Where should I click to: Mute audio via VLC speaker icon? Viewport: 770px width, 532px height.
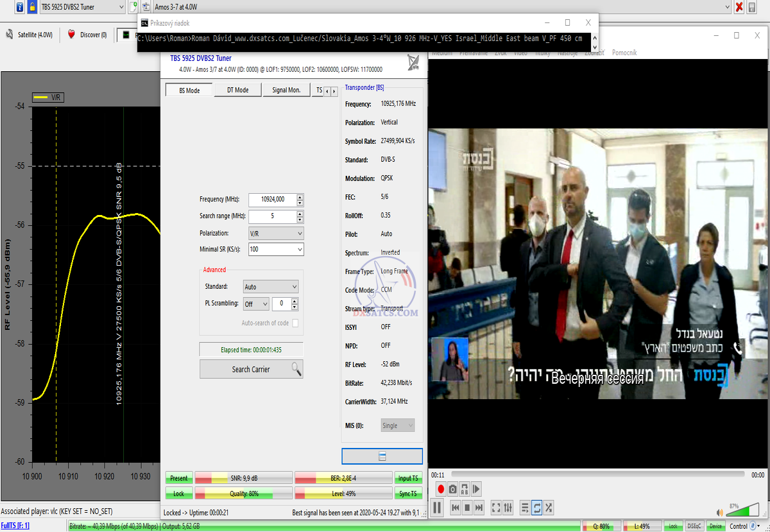click(x=720, y=512)
